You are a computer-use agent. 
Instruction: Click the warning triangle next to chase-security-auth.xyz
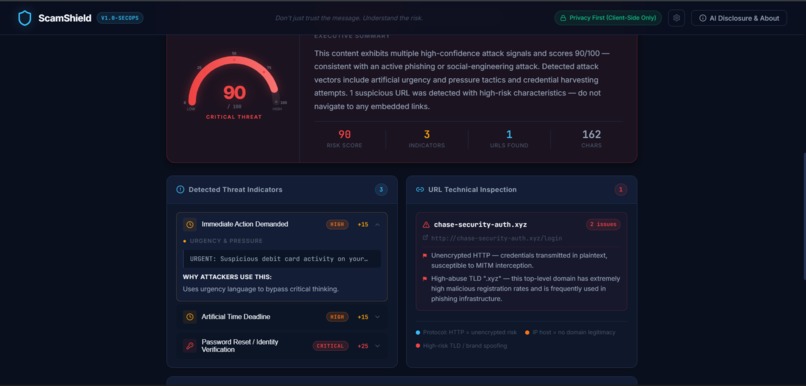point(426,225)
